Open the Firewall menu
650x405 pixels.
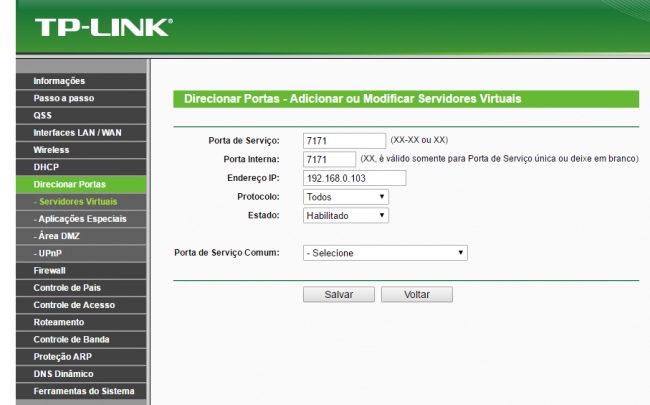(x=81, y=270)
